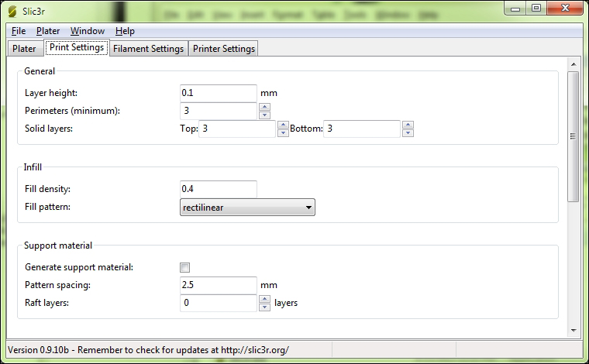Close the Slic3r window
The height and width of the screenshot is (364, 589).
[x=565, y=9]
